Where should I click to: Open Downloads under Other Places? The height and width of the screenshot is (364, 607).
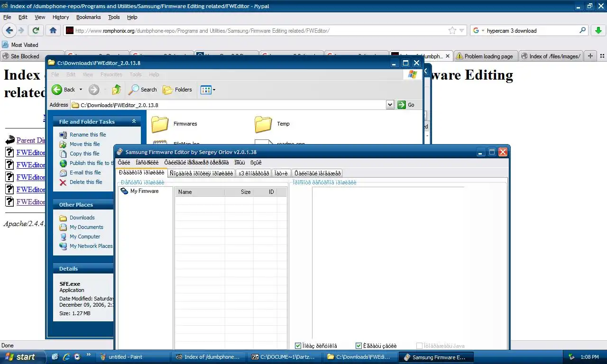point(82,218)
